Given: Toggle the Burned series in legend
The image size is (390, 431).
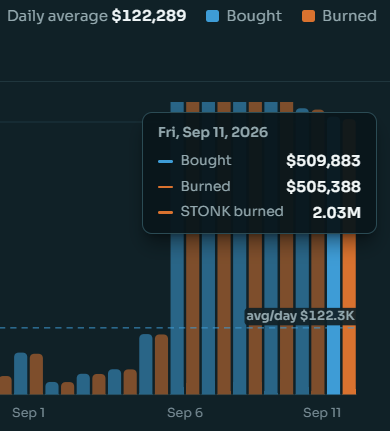Looking at the screenshot, I should (x=339, y=16).
